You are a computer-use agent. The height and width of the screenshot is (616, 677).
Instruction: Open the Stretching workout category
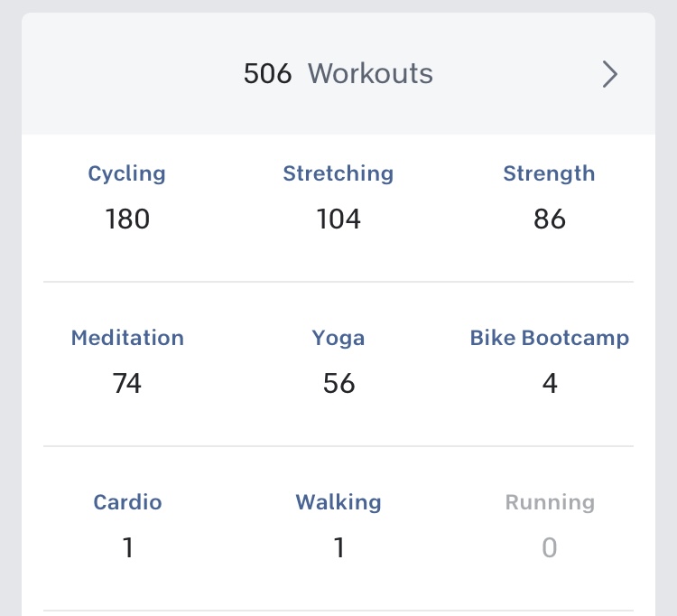pyautogui.click(x=338, y=173)
